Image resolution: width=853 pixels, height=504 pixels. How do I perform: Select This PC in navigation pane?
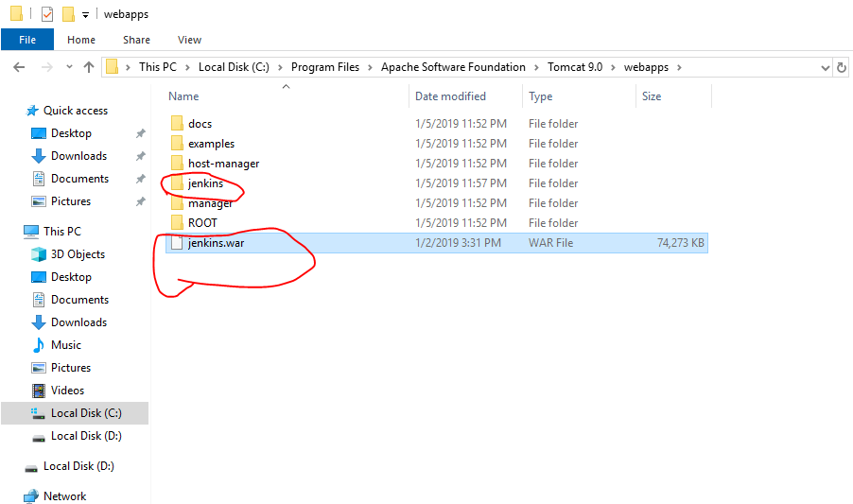coord(62,232)
